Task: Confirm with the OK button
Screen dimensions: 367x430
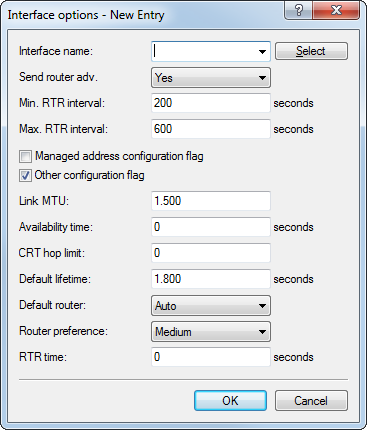Action: coord(230,400)
